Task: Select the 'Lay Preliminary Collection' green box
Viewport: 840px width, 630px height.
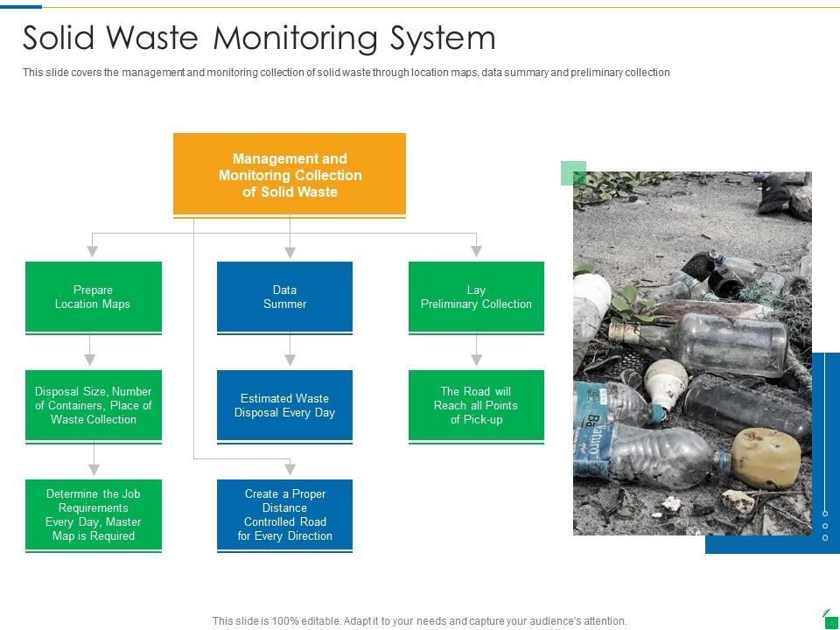Action: (x=477, y=297)
